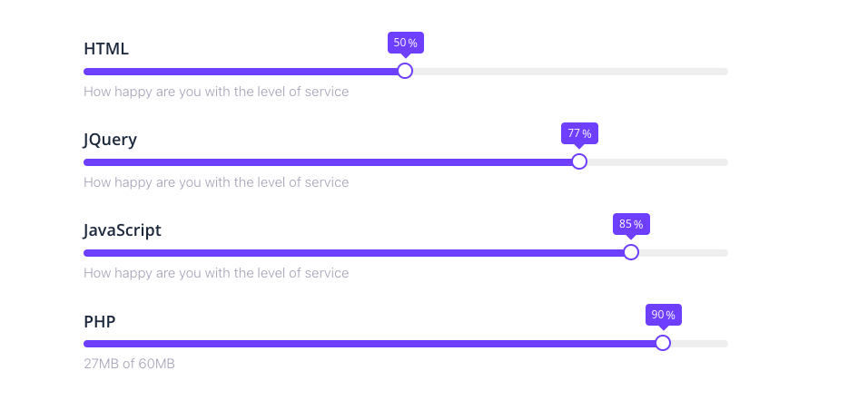
Task: Click the JQuery slider handle
Action: point(579,161)
